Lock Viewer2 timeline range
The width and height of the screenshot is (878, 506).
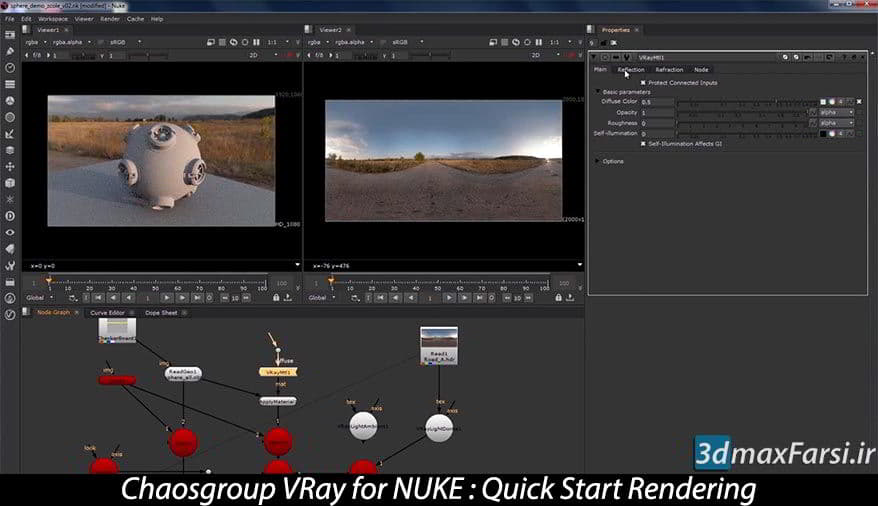tap(558, 298)
